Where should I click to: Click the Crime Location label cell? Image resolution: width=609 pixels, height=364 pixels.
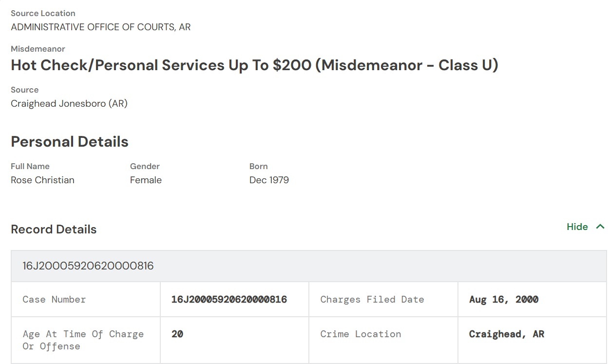(361, 334)
